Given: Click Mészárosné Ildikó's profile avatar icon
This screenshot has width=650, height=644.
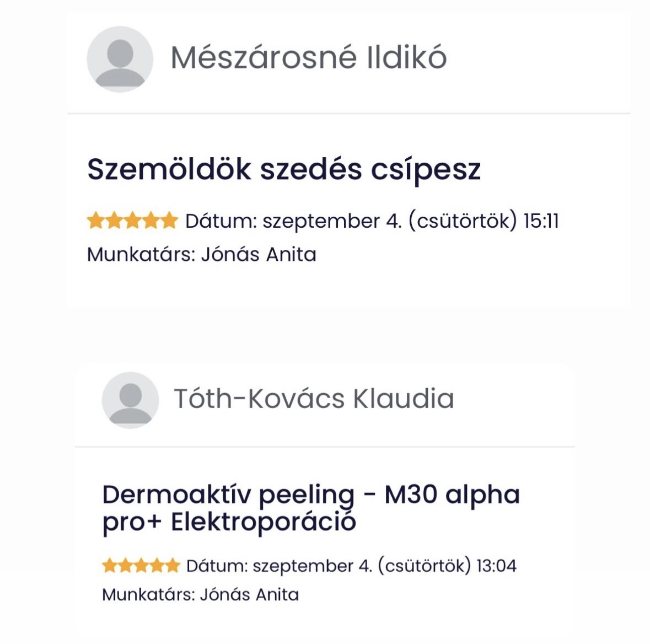Looking at the screenshot, I should pos(120,59).
